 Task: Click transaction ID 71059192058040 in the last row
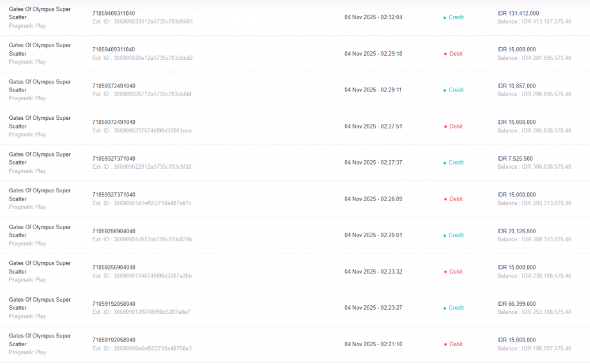pos(114,340)
